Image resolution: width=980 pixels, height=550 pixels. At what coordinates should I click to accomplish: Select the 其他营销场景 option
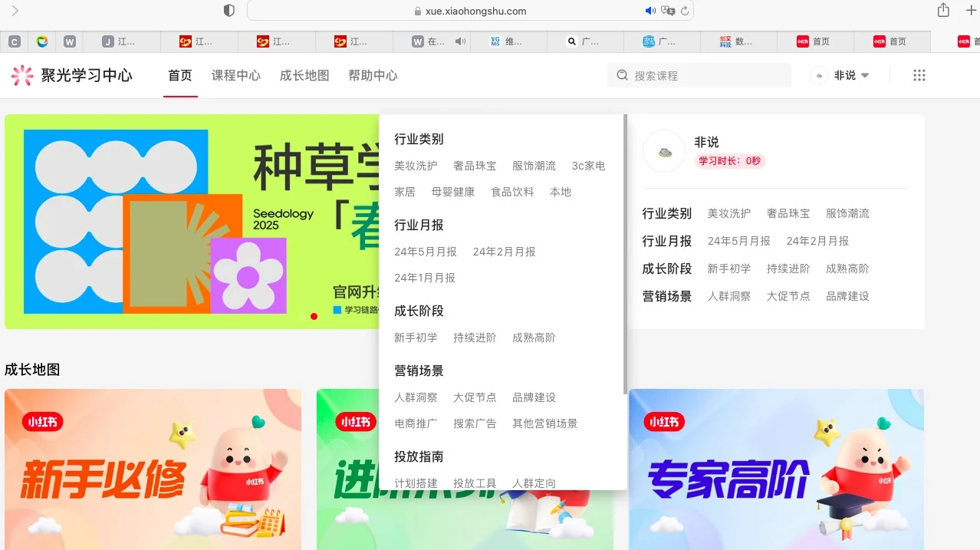click(544, 423)
